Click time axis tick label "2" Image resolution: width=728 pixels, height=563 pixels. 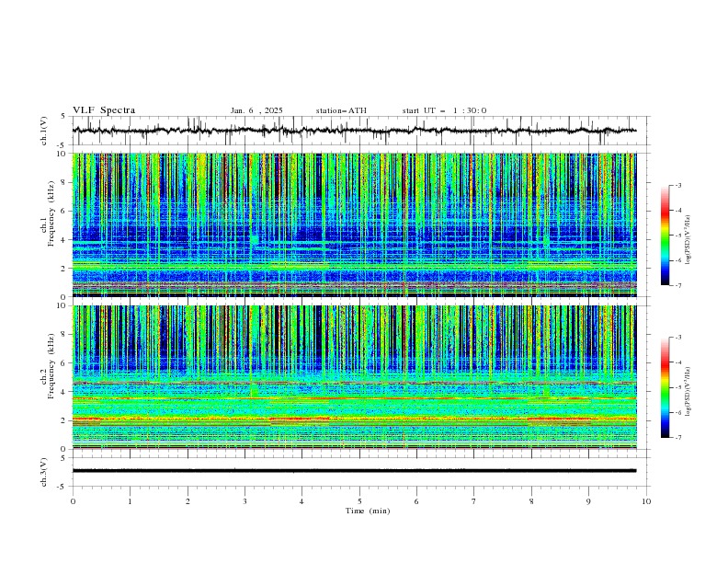pos(188,501)
